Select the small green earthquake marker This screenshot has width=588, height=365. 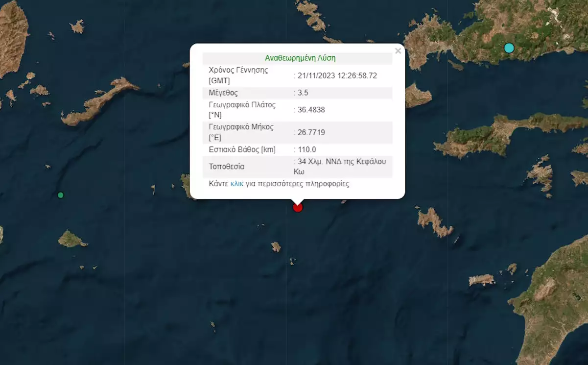(61, 195)
